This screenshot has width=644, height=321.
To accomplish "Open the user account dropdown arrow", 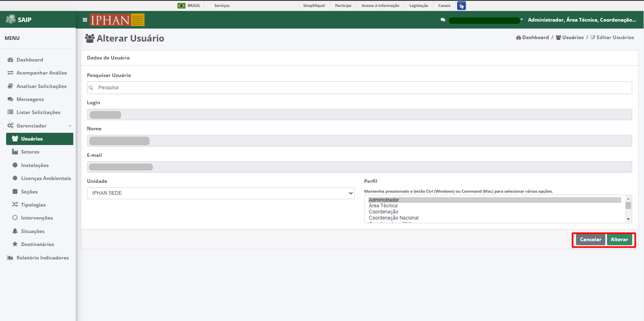I will point(521,20).
